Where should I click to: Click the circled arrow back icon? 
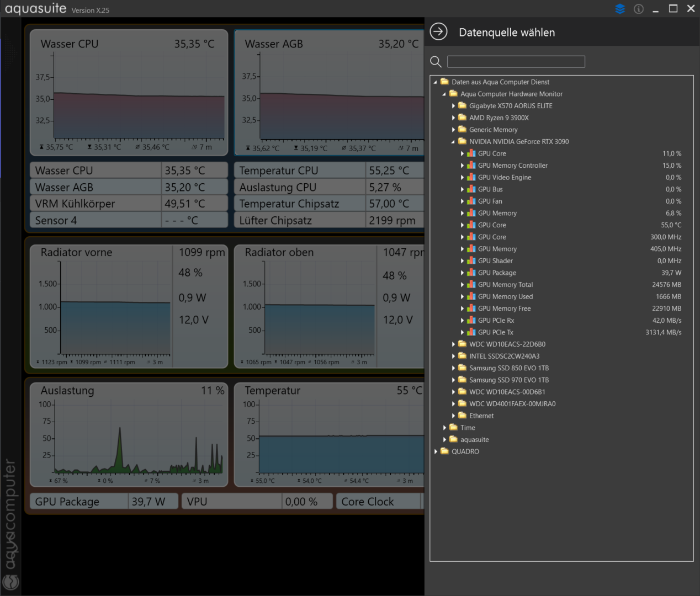click(x=438, y=32)
